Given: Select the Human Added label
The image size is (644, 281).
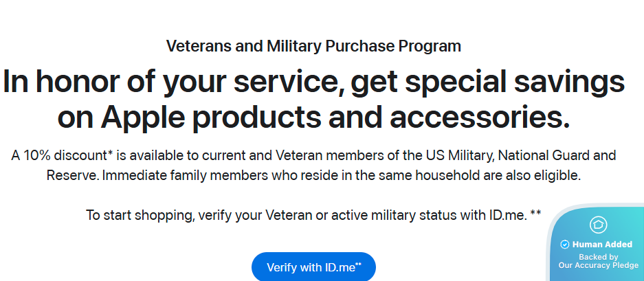Looking at the screenshot, I should coord(597,244).
